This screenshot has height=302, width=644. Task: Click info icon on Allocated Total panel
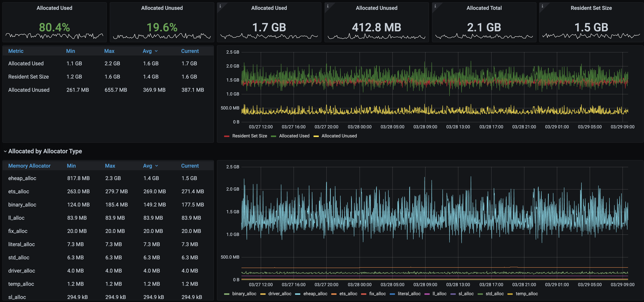click(435, 6)
